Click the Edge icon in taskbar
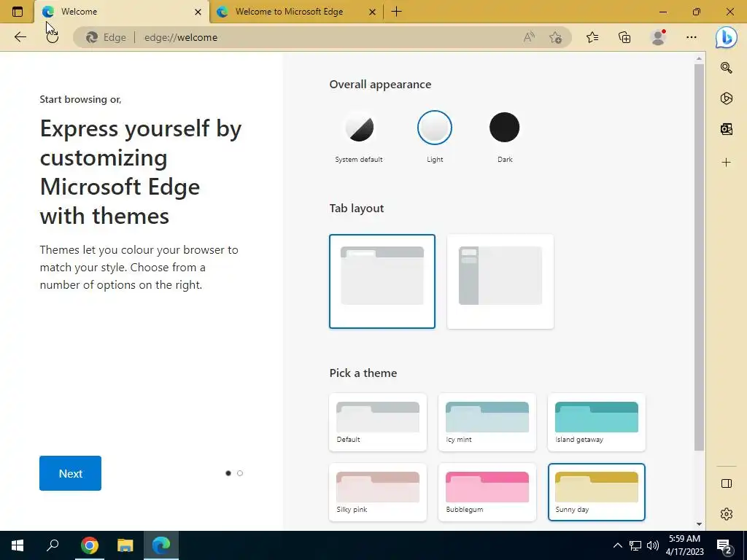This screenshot has height=560, width=747. [161, 545]
